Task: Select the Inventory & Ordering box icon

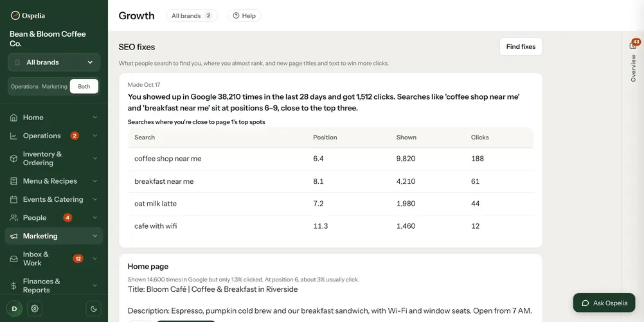Action: coord(14,159)
